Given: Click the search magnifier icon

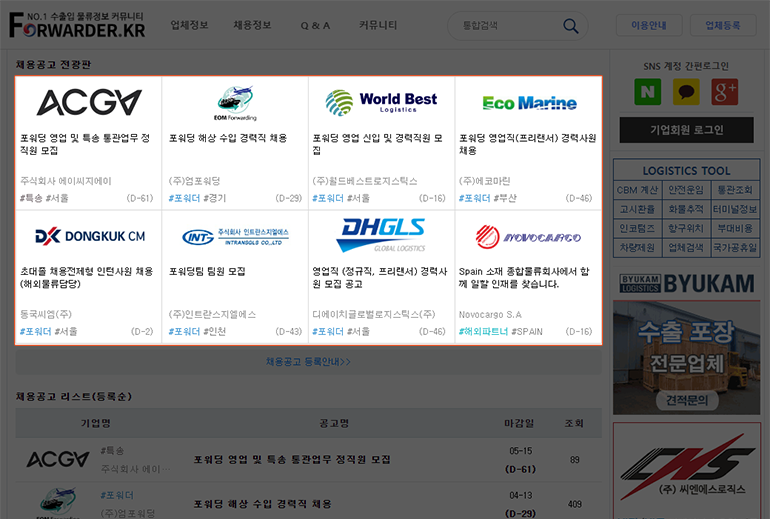Looking at the screenshot, I should 571,26.
